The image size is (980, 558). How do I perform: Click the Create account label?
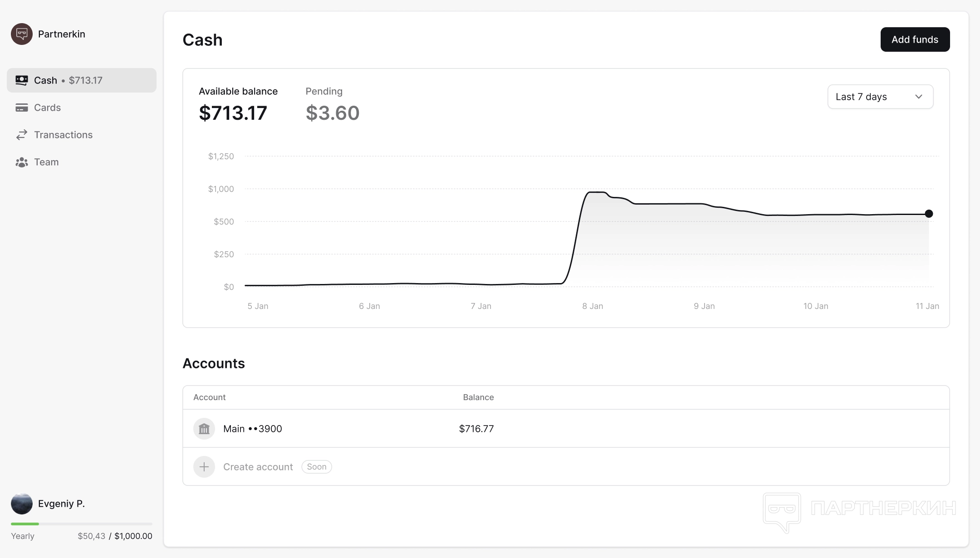tap(258, 467)
